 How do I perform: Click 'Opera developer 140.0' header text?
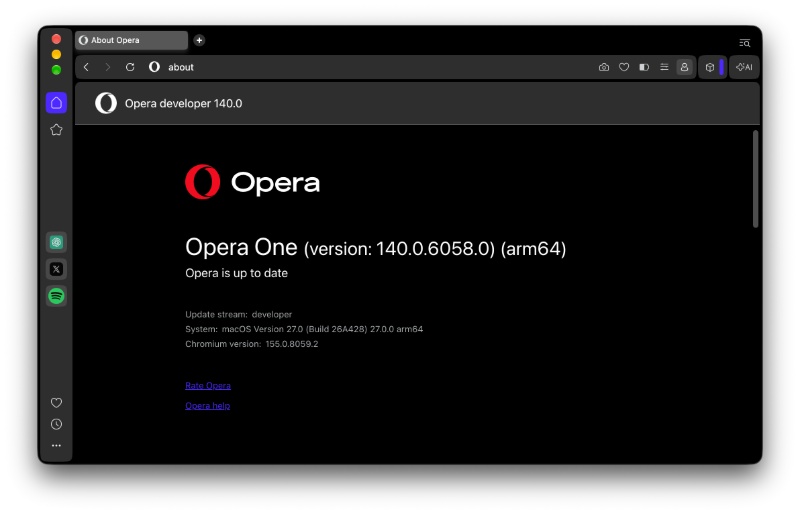(183, 104)
